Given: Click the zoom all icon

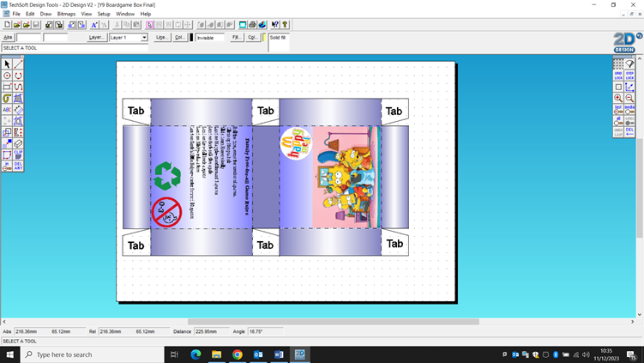Looking at the screenshot, I should [x=618, y=121].
